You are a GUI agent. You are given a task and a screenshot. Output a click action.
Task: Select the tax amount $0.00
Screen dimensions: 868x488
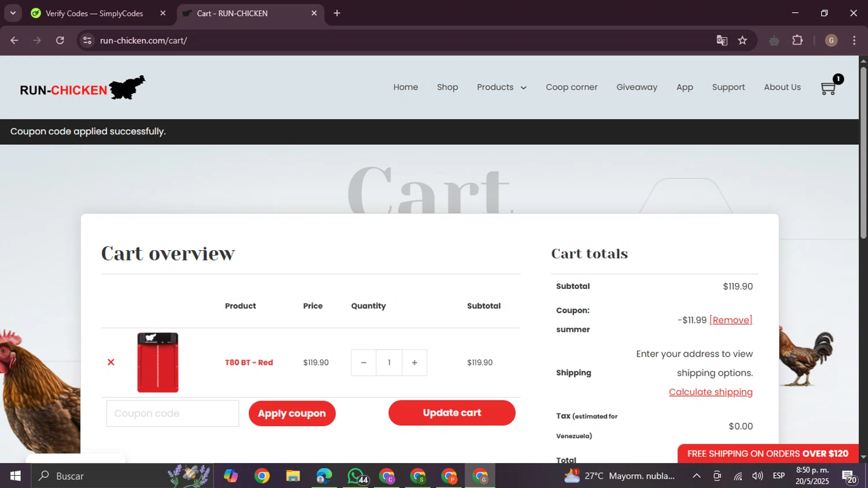(x=741, y=427)
